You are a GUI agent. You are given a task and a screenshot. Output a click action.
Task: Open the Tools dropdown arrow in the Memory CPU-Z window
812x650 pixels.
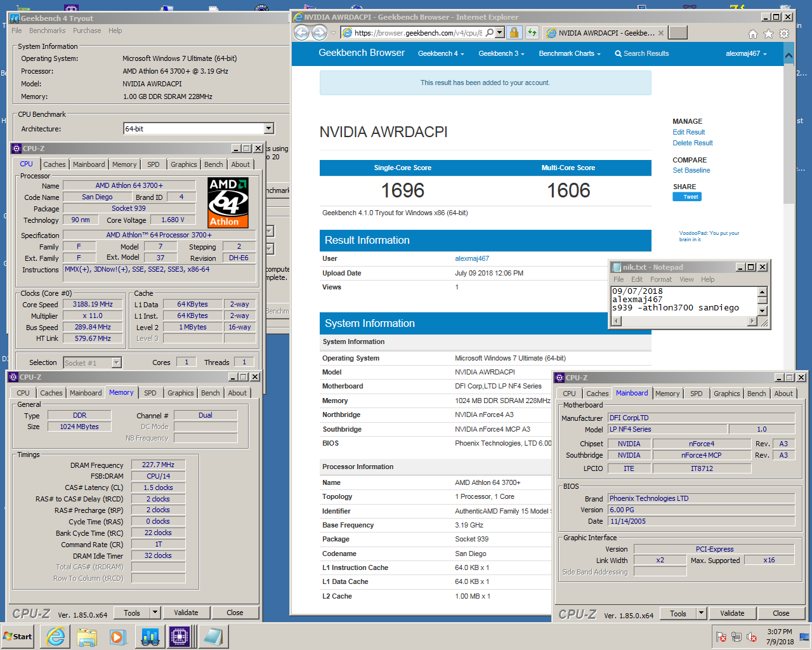[155, 613]
